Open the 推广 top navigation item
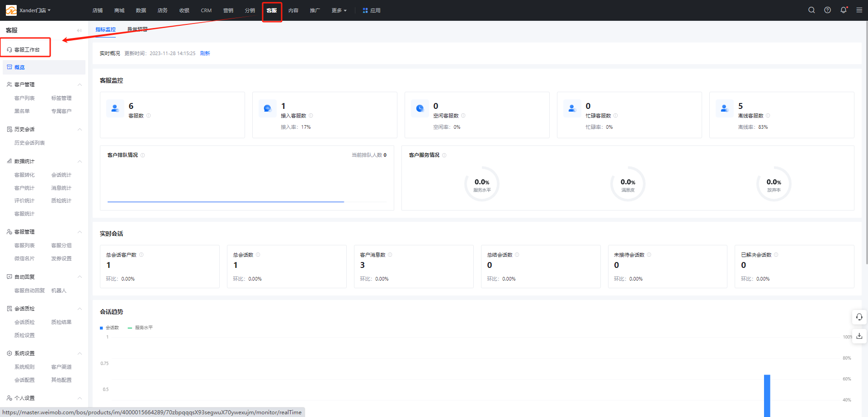Viewport: 868px width, 417px height. coord(315,10)
